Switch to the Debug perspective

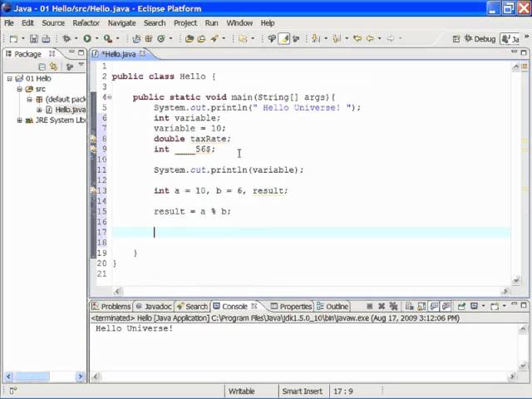click(480, 39)
